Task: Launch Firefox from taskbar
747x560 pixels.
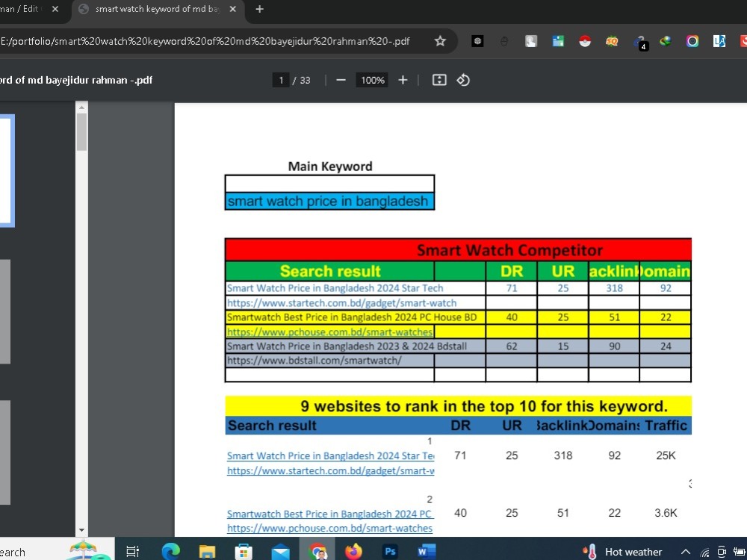Action: click(x=353, y=552)
